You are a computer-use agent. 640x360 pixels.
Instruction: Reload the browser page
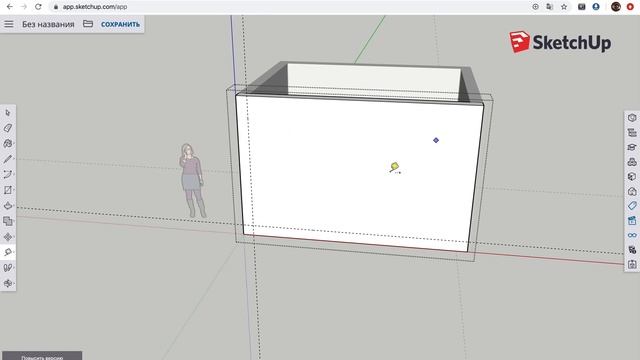38,7
